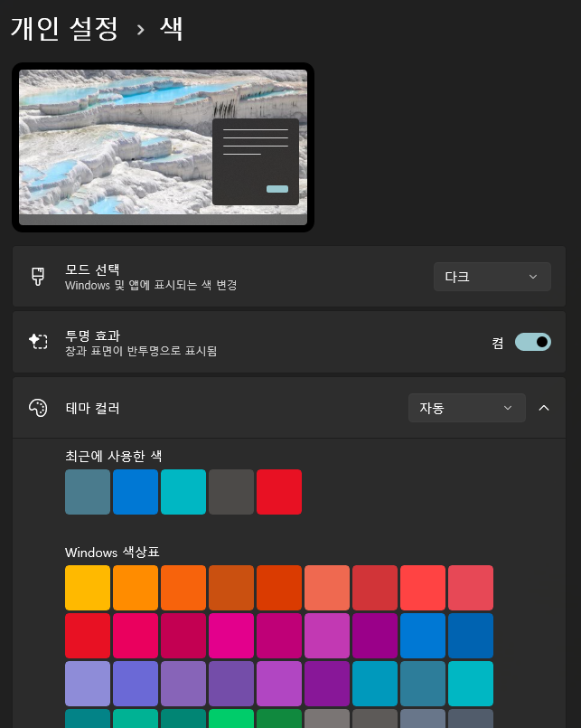
Task: Select the yellow gold swatch in Windows 색상표
Action: point(88,588)
